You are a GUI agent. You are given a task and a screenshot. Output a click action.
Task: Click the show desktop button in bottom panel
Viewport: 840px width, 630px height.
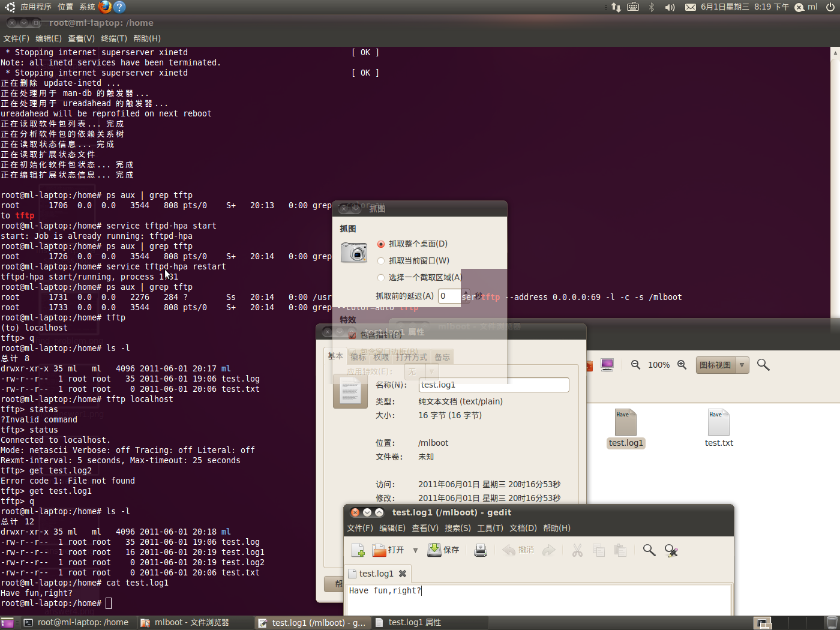7,623
